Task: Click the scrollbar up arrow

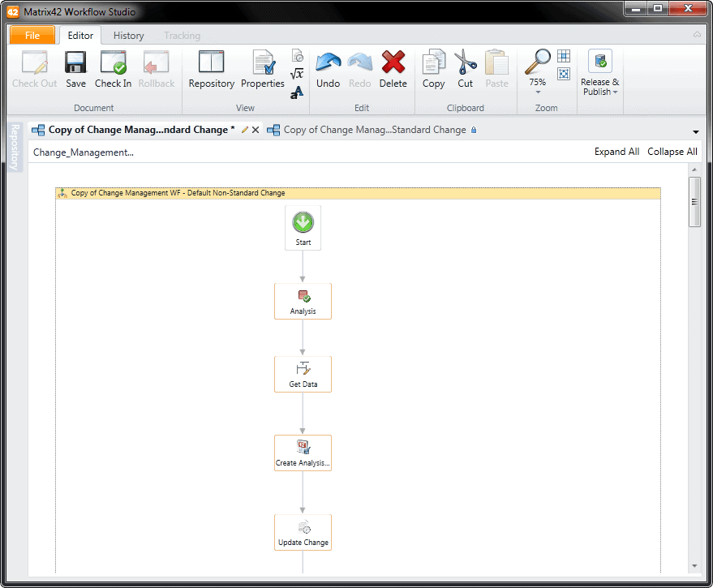Action: 694,170
